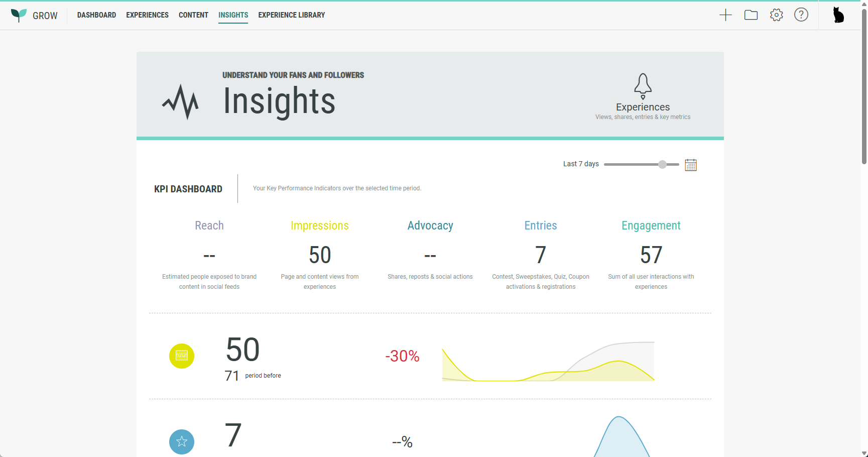
Task: Click the Grow leaf logo
Action: click(x=19, y=15)
